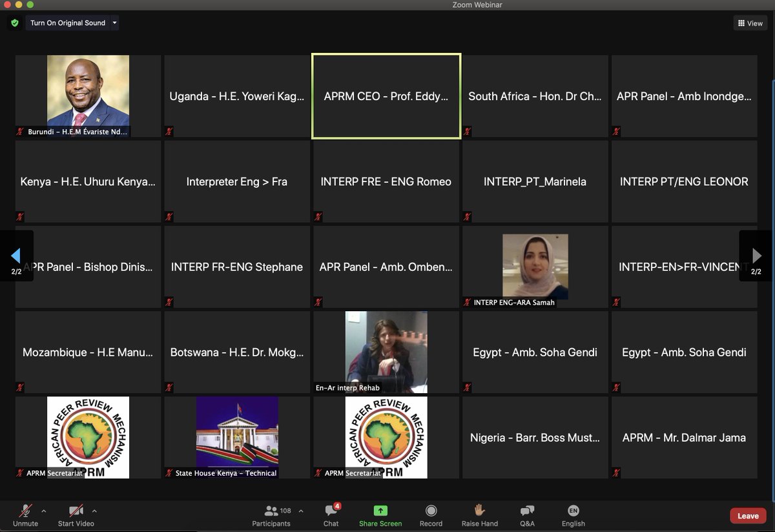This screenshot has height=532, width=775.
Task: Select the APR Panel - Amb Inondge tile
Action: (684, 96)
